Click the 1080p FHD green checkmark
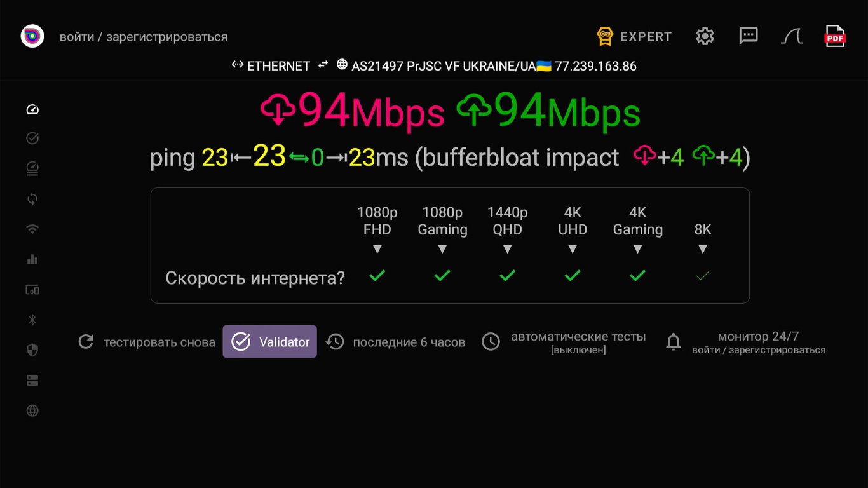 [377, 276]
